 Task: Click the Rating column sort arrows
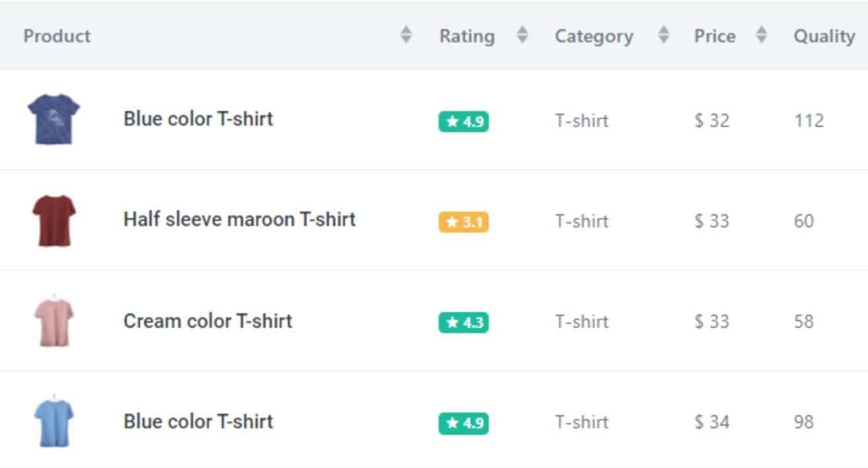pyautogui.click(x=523, y=35)
